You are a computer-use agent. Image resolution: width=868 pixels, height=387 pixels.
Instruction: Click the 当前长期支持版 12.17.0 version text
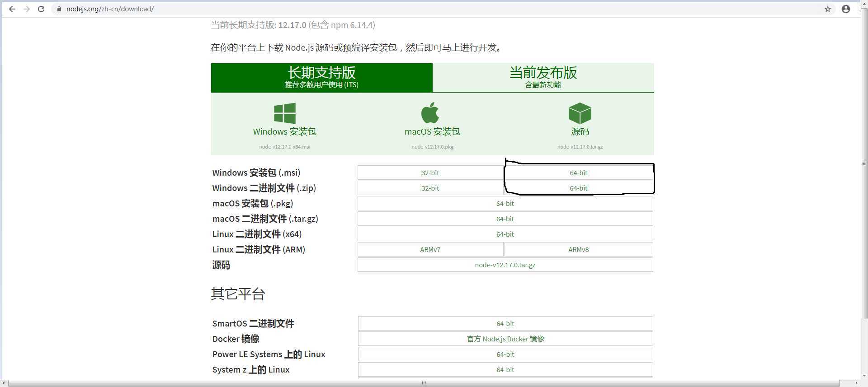(x=293, y=25)
